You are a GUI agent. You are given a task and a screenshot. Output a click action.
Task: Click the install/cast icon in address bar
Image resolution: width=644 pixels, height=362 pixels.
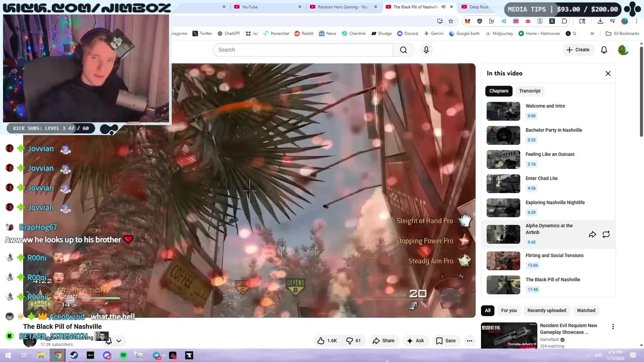440,21
